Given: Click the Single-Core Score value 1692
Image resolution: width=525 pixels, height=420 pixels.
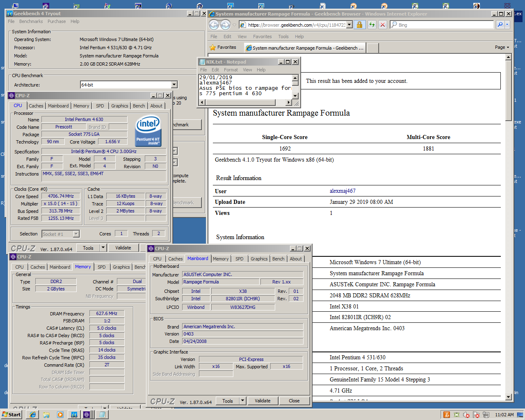Looking at the screenshot, I should (285, 148).
